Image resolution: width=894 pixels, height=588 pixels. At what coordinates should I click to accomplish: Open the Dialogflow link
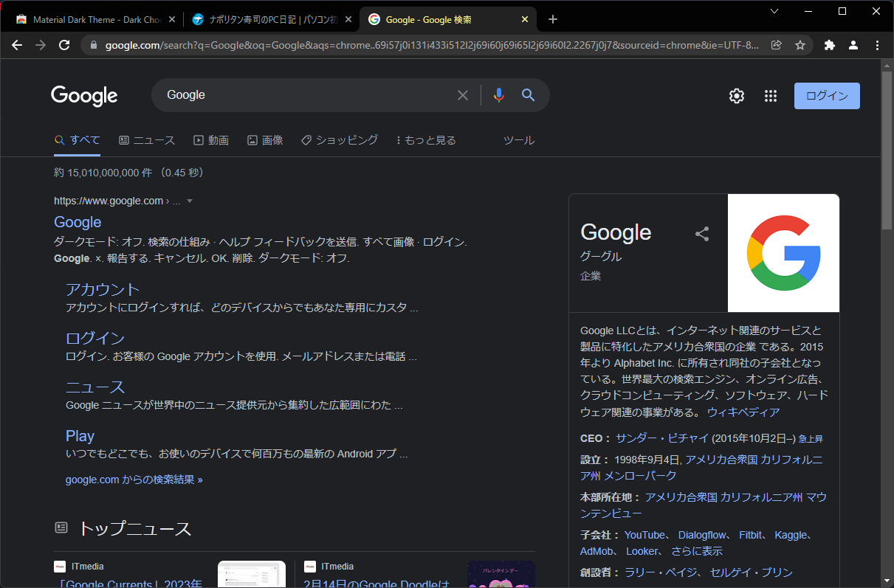point(704,535)
